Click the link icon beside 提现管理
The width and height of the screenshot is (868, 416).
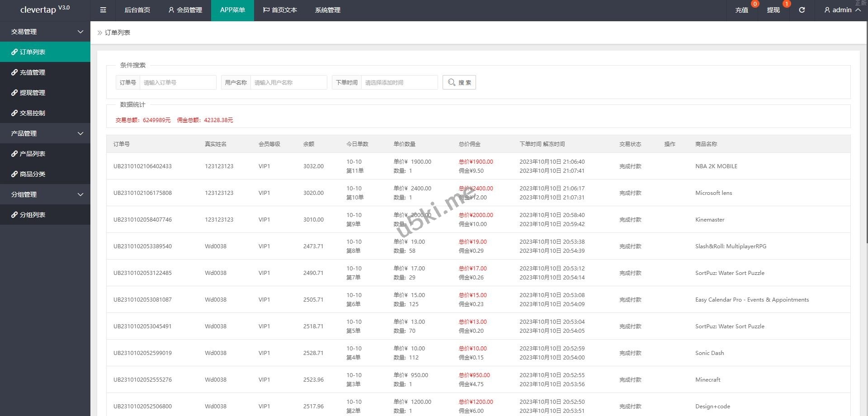[14, 93]
